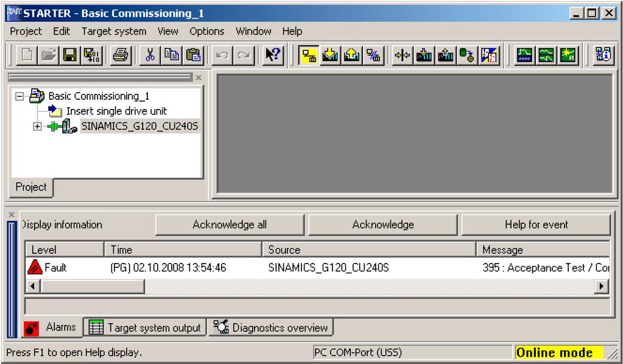This screenshot has height=364, width=623.
Task: Close the detail view alarm panel
Action: [12, 215]
